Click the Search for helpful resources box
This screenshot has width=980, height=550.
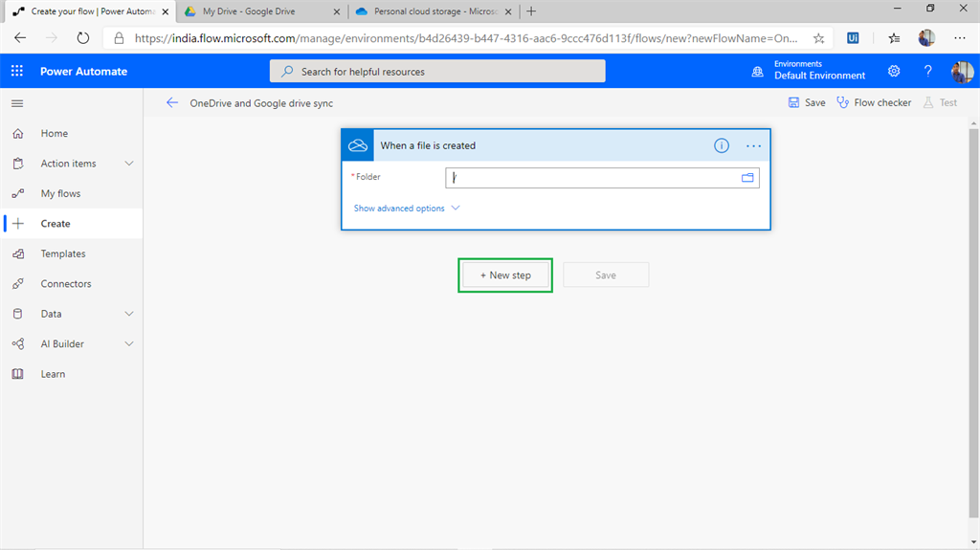click(437, 71)
